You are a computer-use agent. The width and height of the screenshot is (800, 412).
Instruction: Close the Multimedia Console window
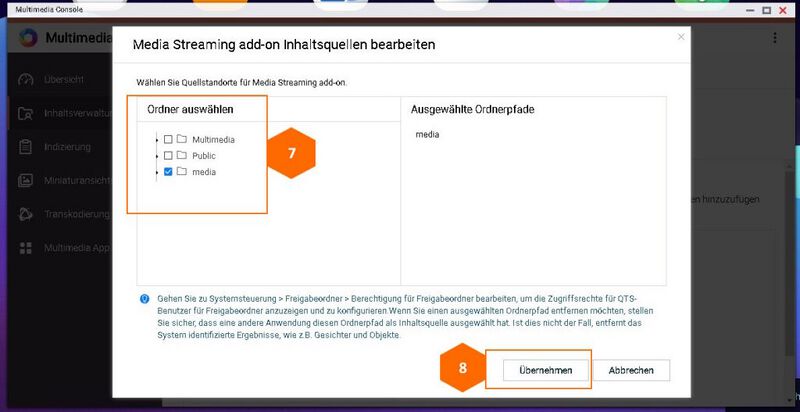pyautogui.click(x=783, y=10)
